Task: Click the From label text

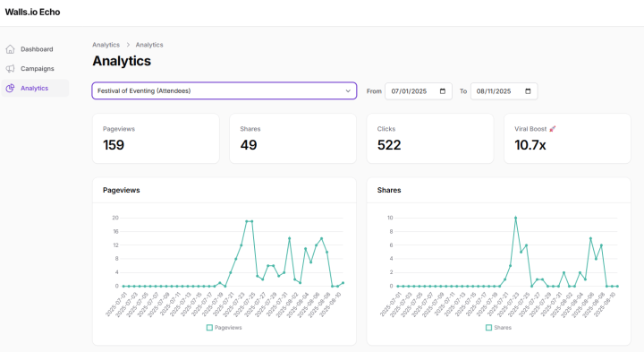Action: [x=374, y=91]
